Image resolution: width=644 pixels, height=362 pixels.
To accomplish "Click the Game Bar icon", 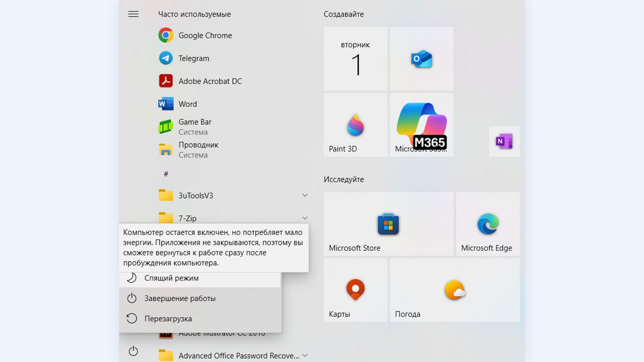I will click(x=166, y=127).
